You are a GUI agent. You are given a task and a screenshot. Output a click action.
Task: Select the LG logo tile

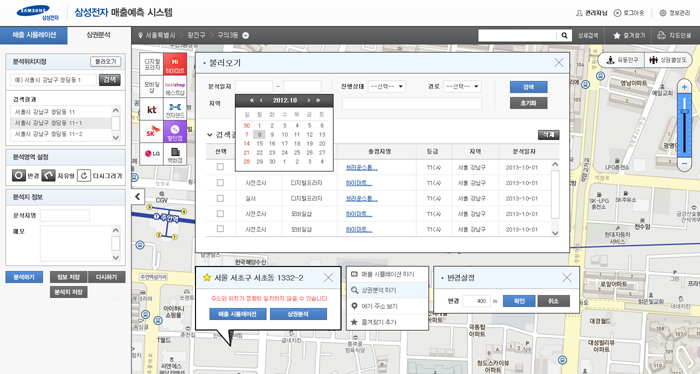point(152,154)
